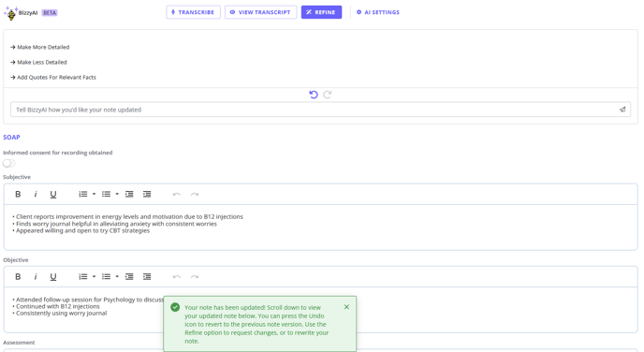The height and width of the screenshot is (352, 644).
Task: Undo edit in Objective editor toolbar
Action: (x=177, y=277)
